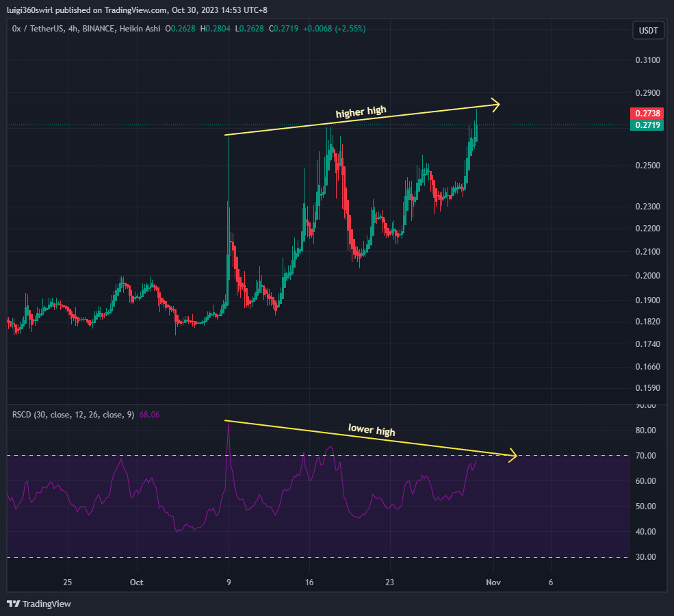Click the 0.1900 price axis label
The image size is (674, 616).
tap(648, 300)
